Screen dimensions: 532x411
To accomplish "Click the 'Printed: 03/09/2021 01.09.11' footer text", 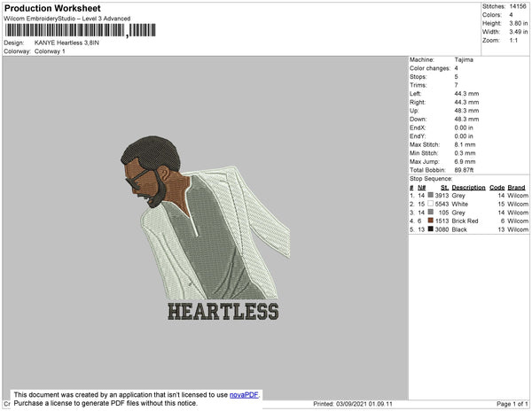I will [353, 404].
